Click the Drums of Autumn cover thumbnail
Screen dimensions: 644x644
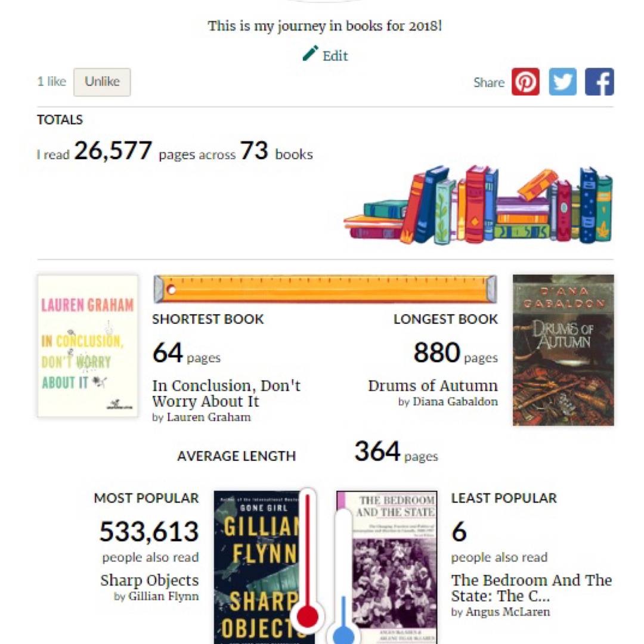pos(563,350)
